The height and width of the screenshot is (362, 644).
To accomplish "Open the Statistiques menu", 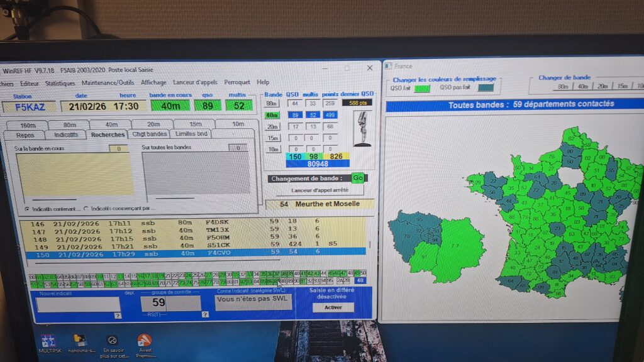I will 60,82.
